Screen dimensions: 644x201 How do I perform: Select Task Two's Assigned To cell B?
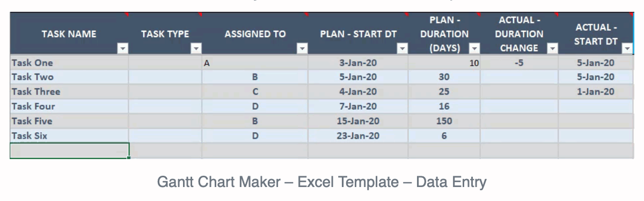(x=255, y=77)
